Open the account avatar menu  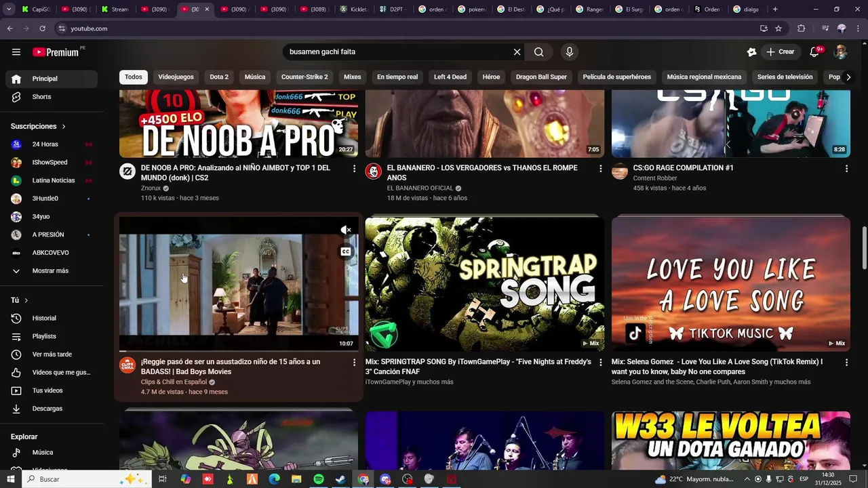841,52
